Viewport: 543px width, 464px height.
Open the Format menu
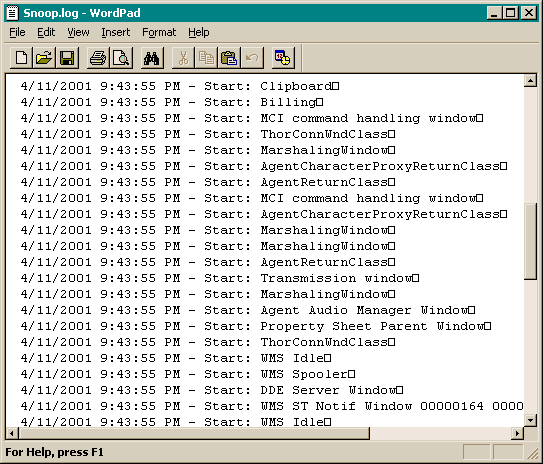point(159,32)
